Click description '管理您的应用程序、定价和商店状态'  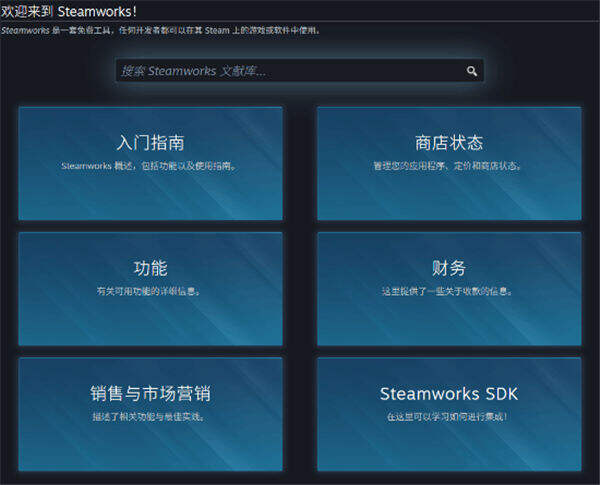coord(448,166)
